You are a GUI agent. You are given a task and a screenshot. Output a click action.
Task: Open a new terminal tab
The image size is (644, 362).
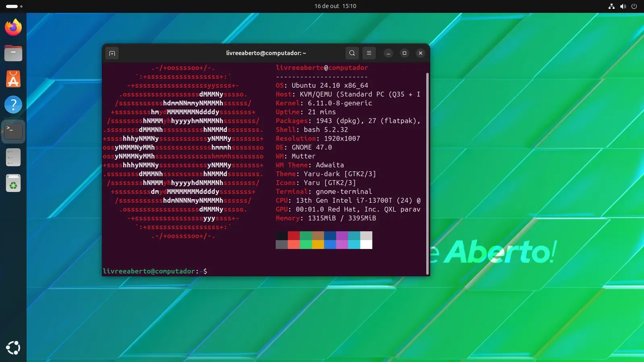pos(112,53)
